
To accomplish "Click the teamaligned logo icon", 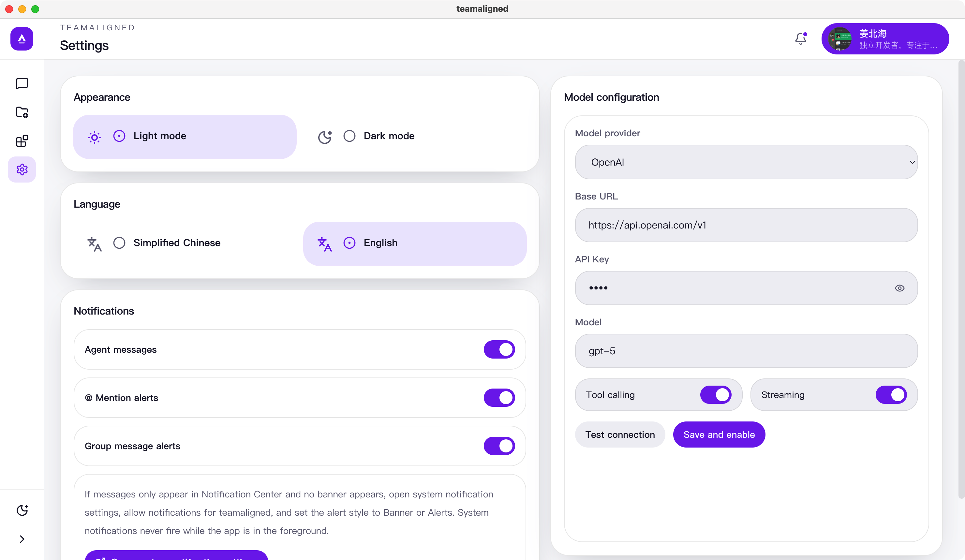I will [x=22, y=39].
